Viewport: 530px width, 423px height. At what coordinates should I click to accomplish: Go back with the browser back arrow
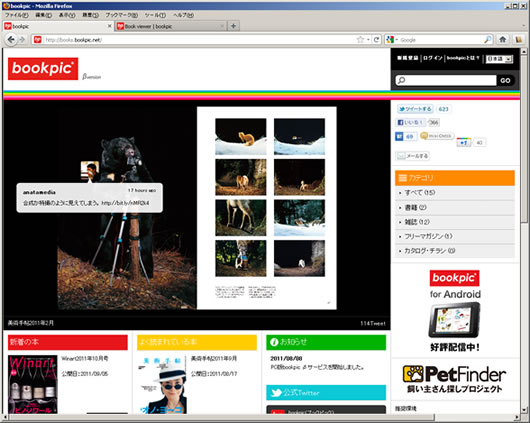point(11,40)
